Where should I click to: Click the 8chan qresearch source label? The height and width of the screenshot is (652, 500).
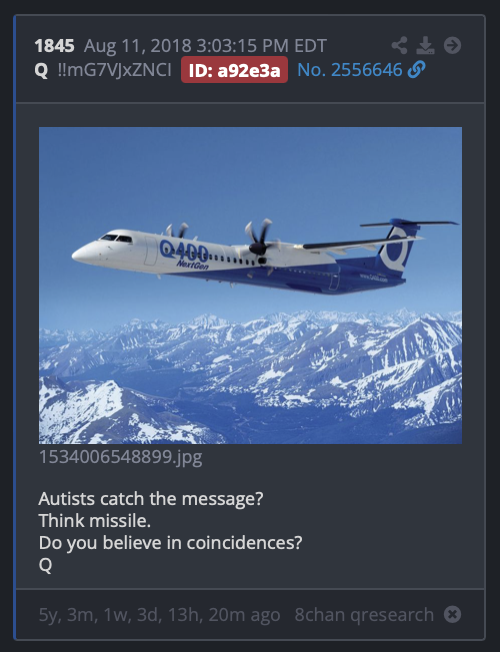(x=364, y=615)
